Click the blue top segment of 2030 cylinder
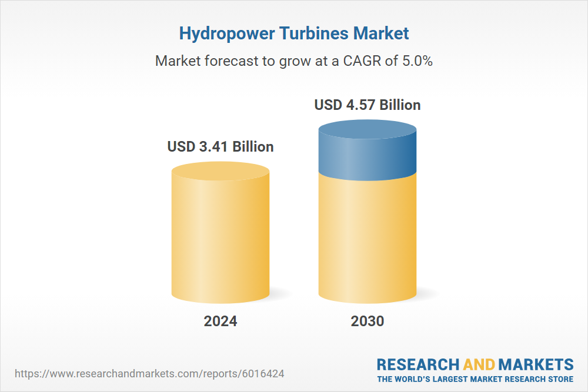588x392 pixels. tap(367, 150)
